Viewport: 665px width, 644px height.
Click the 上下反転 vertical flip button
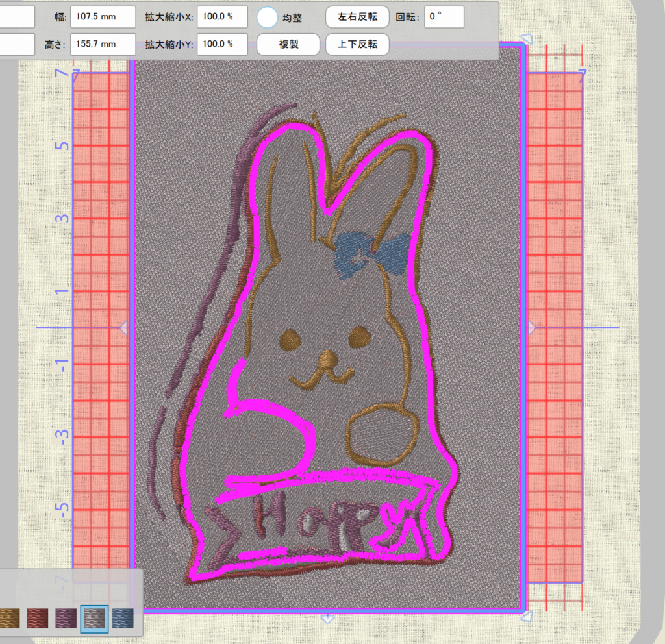pyautogui.click(x=357, y=45)
